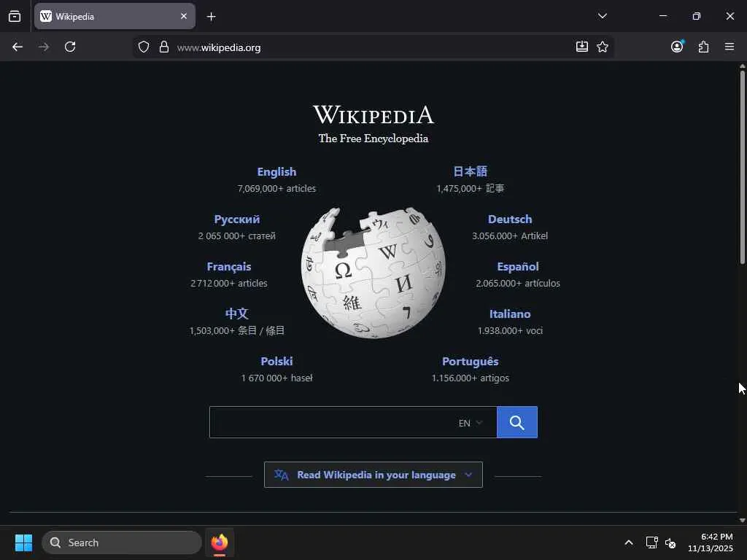This screenshot has height=560, width=747.
Task: Open Polski Wikipedia link
Action: 276,362
